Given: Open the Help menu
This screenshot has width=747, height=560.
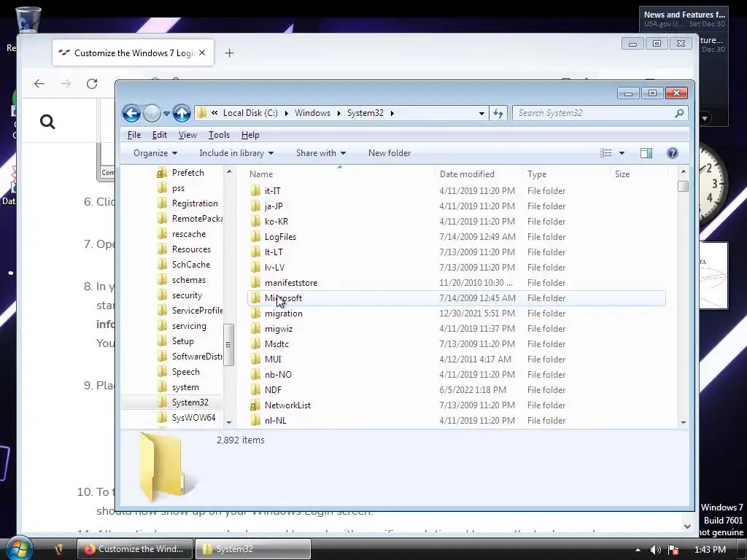Looking at the screenshot, I should (250, 135).
